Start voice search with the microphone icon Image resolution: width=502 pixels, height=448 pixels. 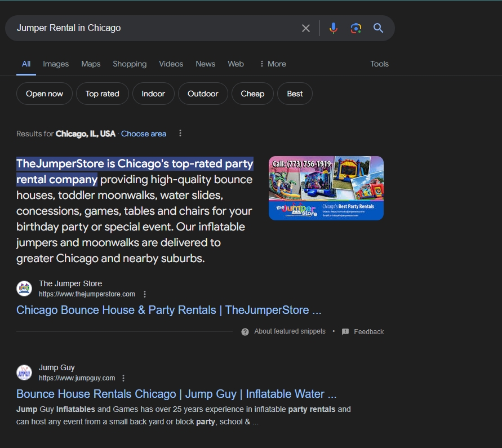click(334, 28)
